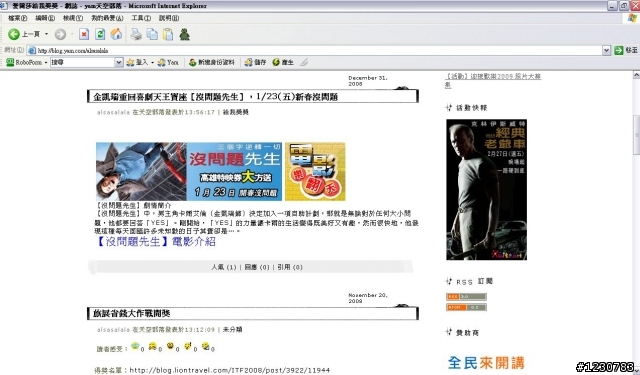Click the RoboForm 產生 generate button
Viewport: 640px width, 375px height.
[x=283, y=62]
